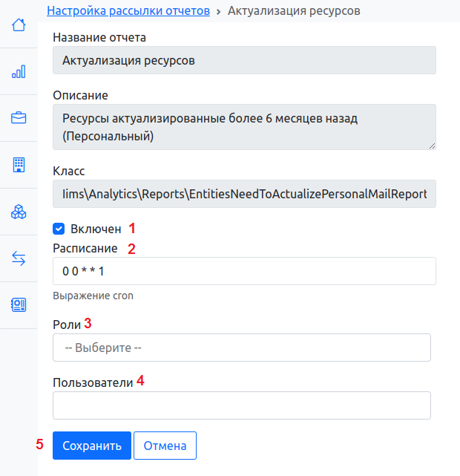460x476 pixels.
Task: Click the "Название отчета" field
Action: (x=244, y=60)
